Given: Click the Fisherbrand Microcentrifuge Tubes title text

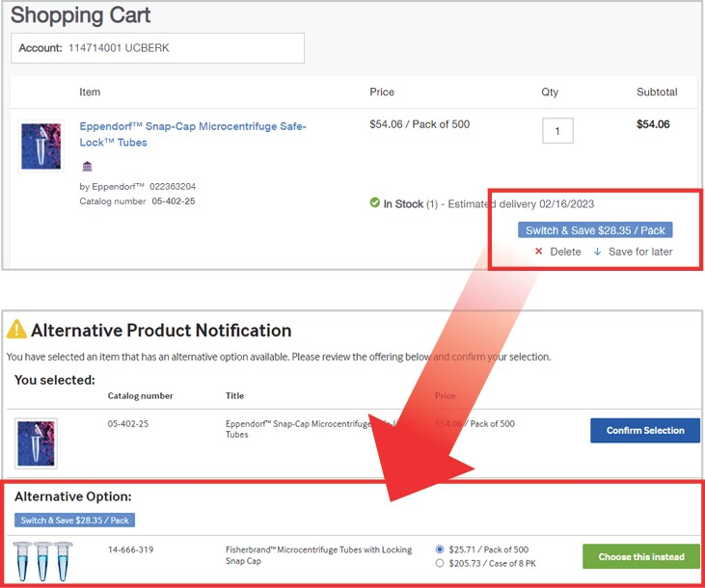Looking at the screenshot, I should pos(318,555).
